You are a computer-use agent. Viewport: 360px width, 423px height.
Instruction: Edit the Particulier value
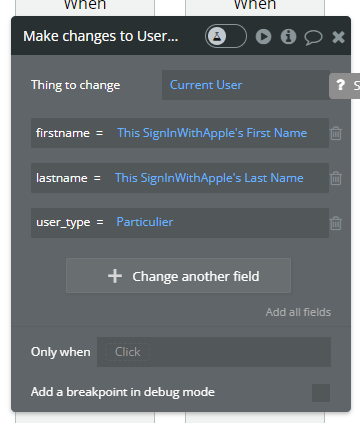[x=145, y=222]
